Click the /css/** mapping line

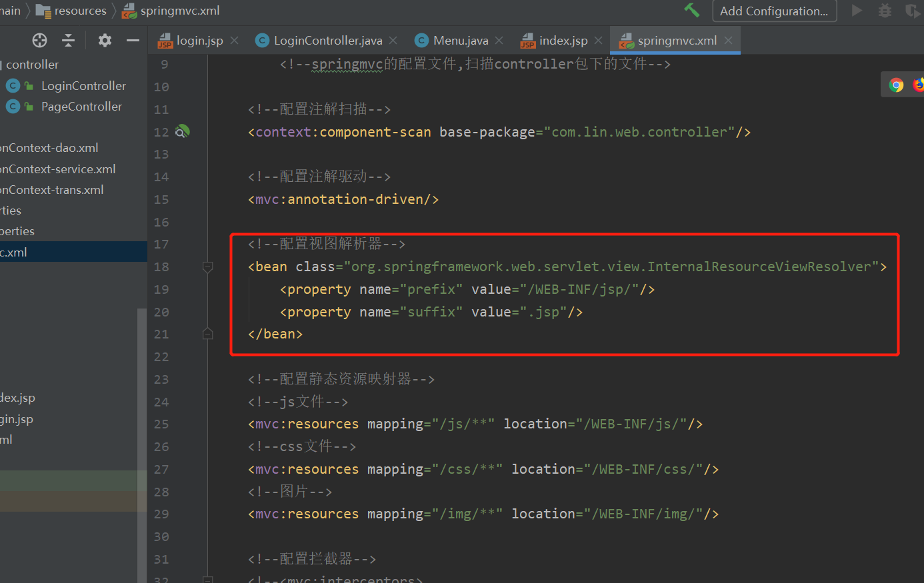tap(483, 469)
